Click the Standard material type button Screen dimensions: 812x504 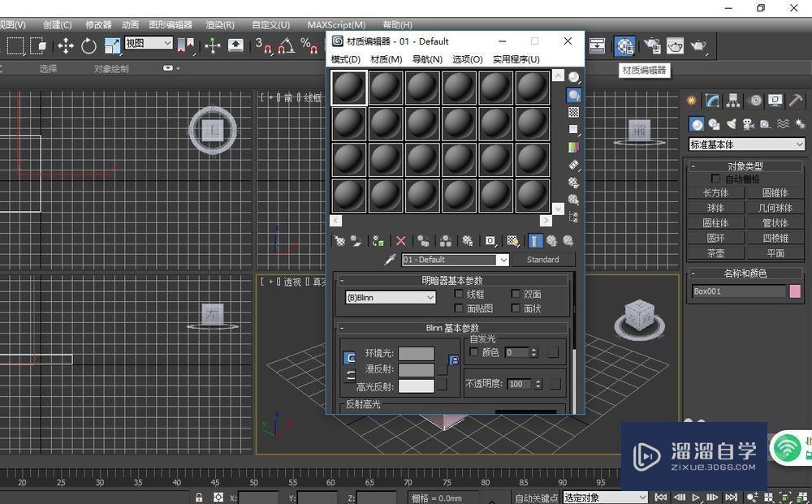(x=544, y=259)
